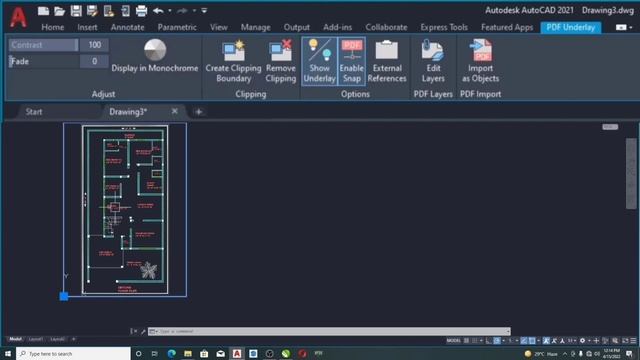This screenshot has width=640, height=360.
Task: Click Remove Clipping icon
Action: pos(281,50)
